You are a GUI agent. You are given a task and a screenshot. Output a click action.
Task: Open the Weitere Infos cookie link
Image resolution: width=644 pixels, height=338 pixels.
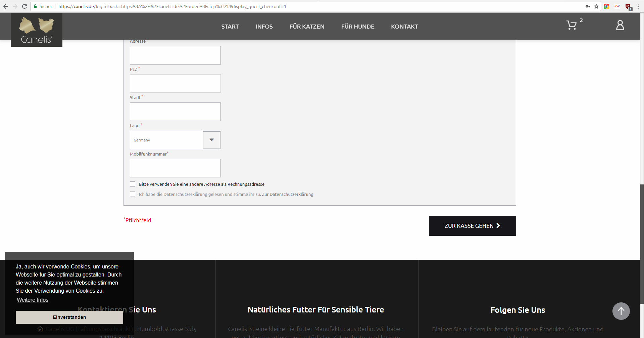pyautogui.click(x=33, y=300)
